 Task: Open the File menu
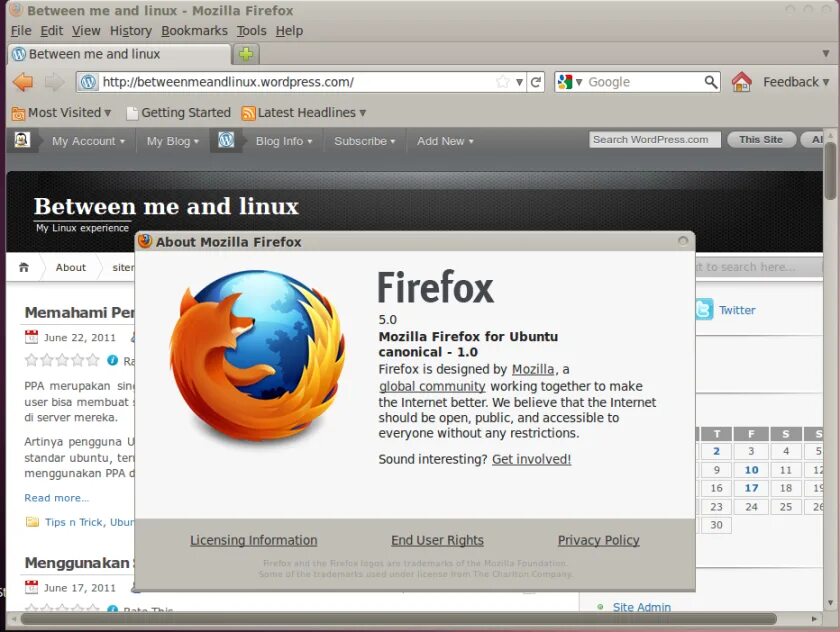point(21,31)
